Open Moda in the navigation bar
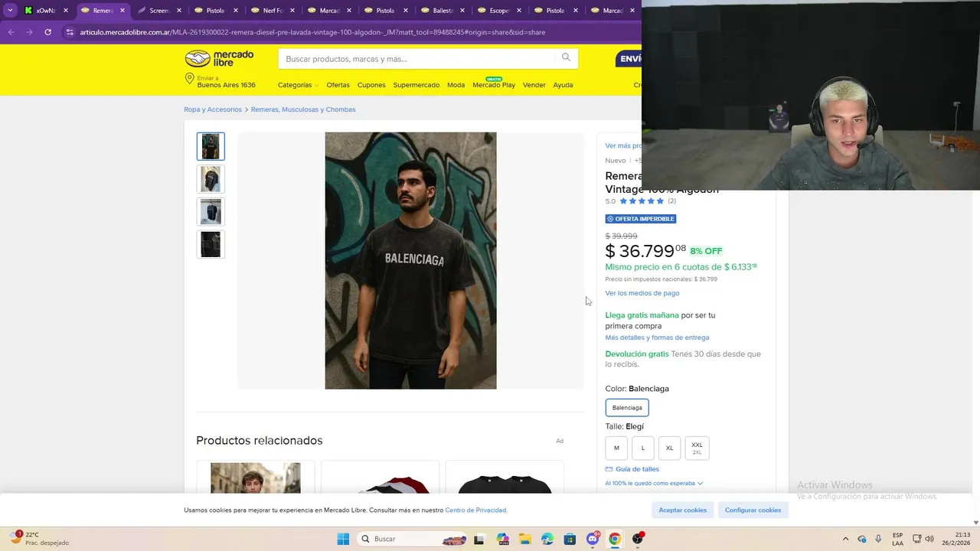Viewport: 980px width, 551px height. point(456,85)
